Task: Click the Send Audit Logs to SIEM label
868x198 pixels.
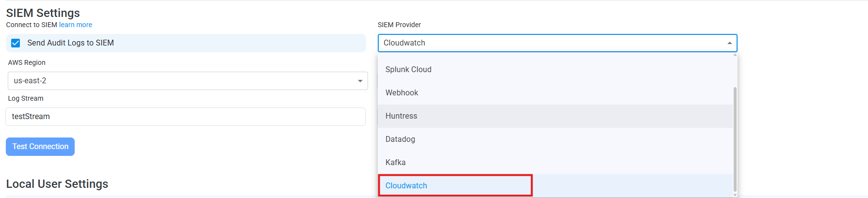Action: (x=71, y=43)
